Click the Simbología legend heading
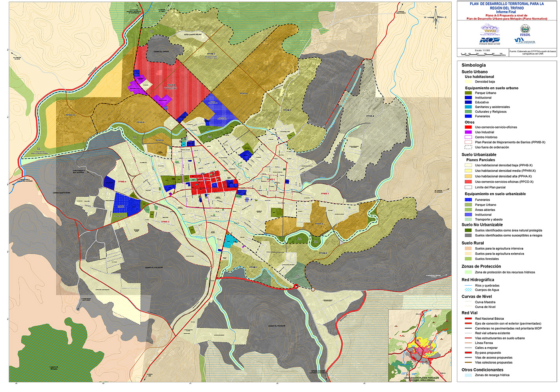This screenshot has height=392, width=560. tap(473, 65)
